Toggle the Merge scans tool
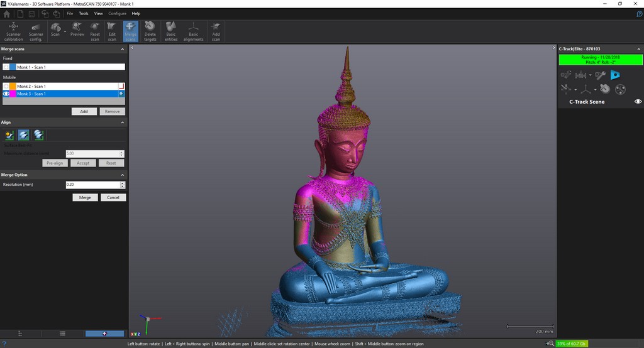Screen dimensions: 644x348 click(x=131, y=31)
